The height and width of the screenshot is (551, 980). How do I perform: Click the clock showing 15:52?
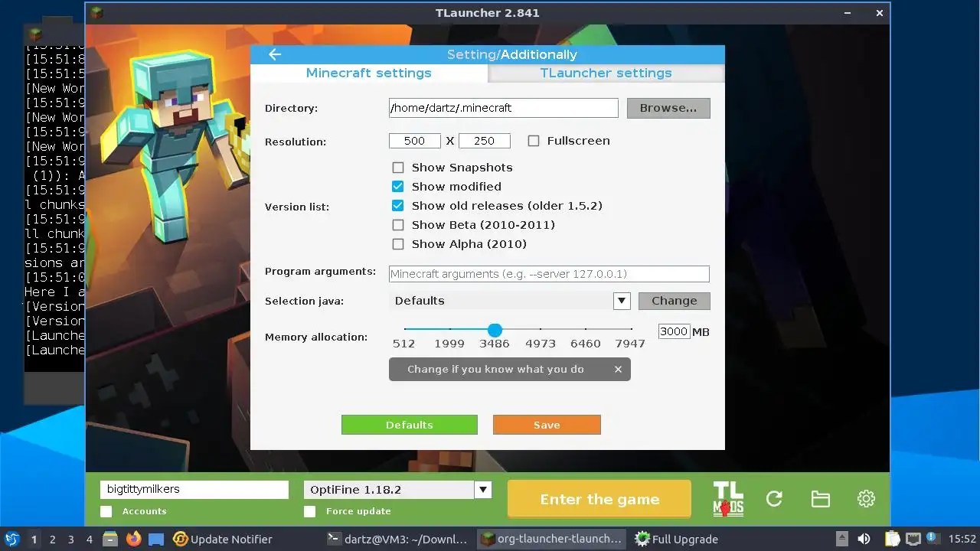click(962, 539)
